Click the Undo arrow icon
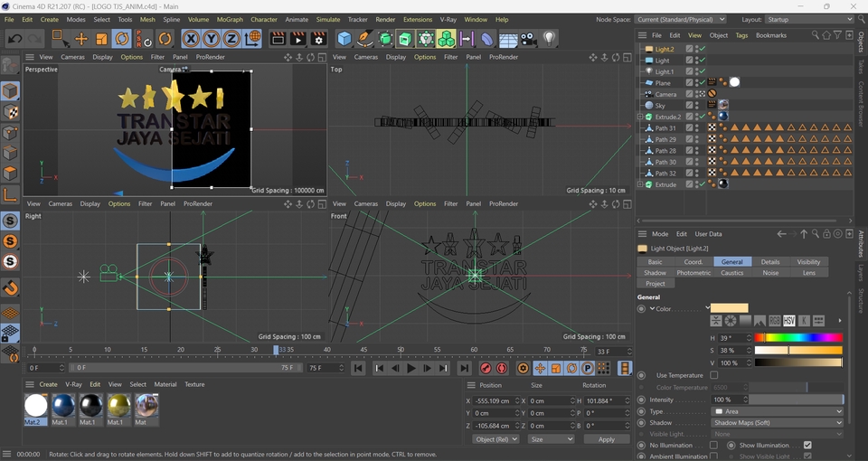 15,39
